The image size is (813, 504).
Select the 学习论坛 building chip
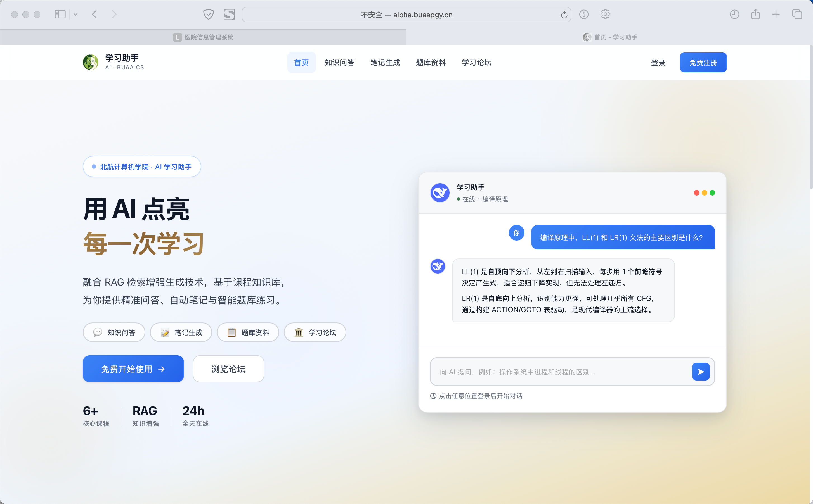315,332
